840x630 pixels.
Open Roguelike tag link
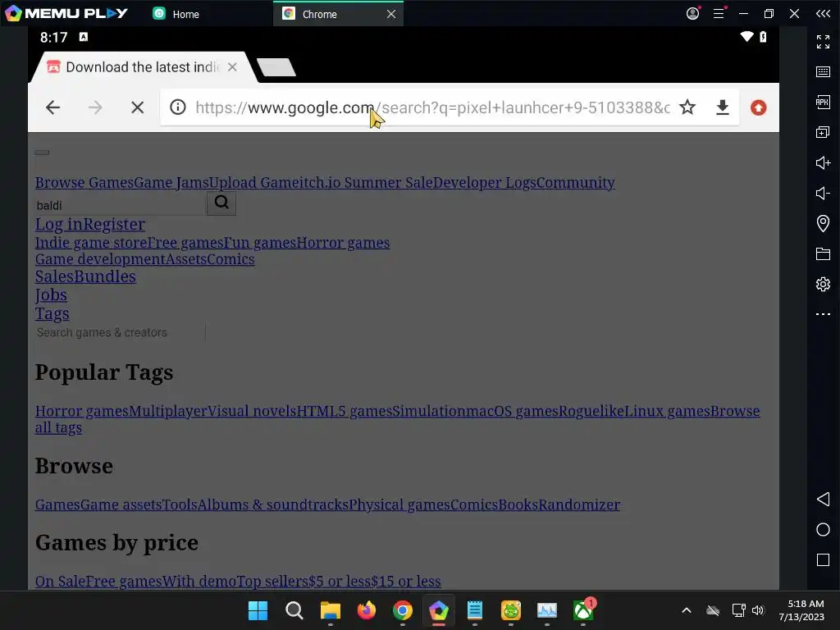point(591,411)
